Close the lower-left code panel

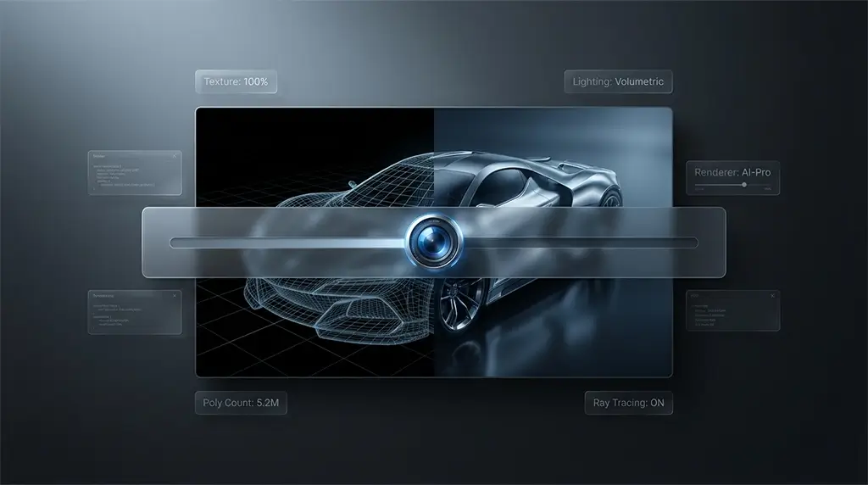tap(175, 295)
